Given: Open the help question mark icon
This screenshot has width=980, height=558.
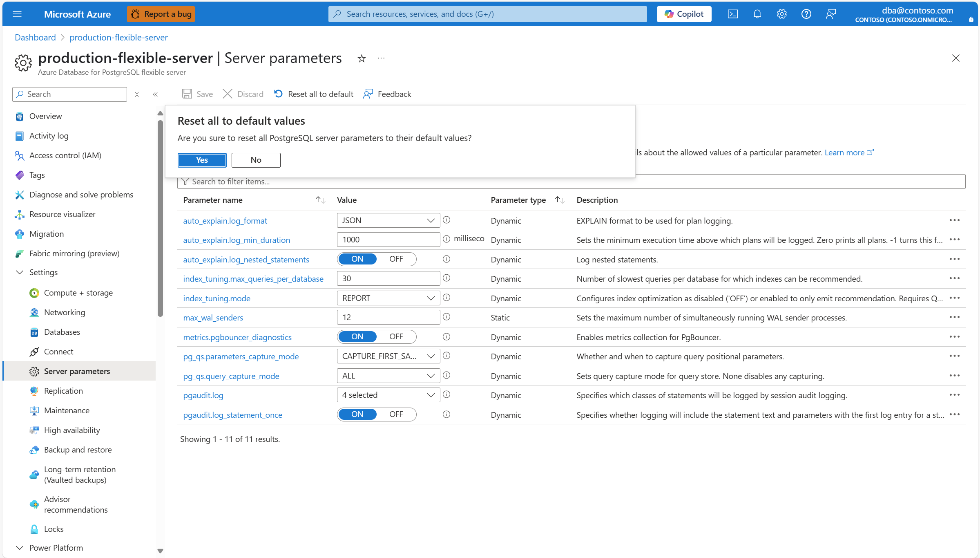Looking at the screenshot, I should click(x=806, y=14).
